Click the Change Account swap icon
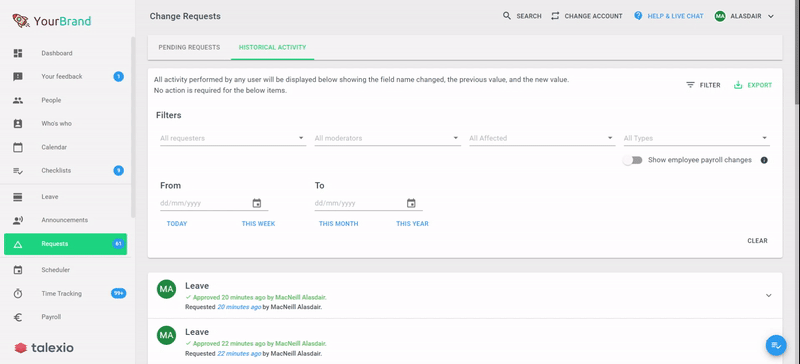The width and height of the screenshot is (800, 364). [x=555, y=16]
